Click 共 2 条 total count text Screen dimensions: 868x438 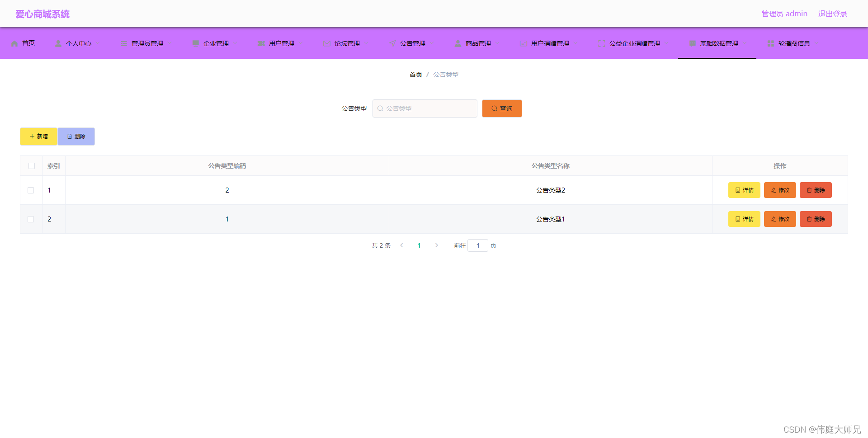tap(381, 245)
